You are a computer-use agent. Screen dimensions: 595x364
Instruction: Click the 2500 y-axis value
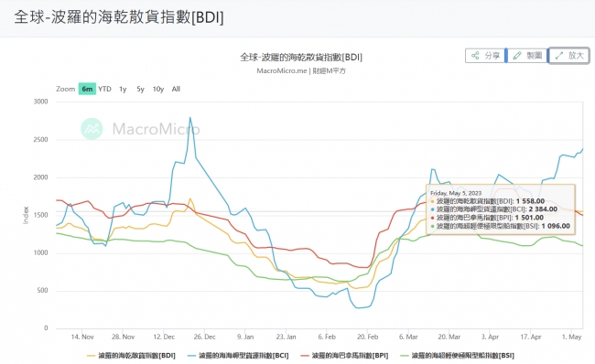[40, 140]
